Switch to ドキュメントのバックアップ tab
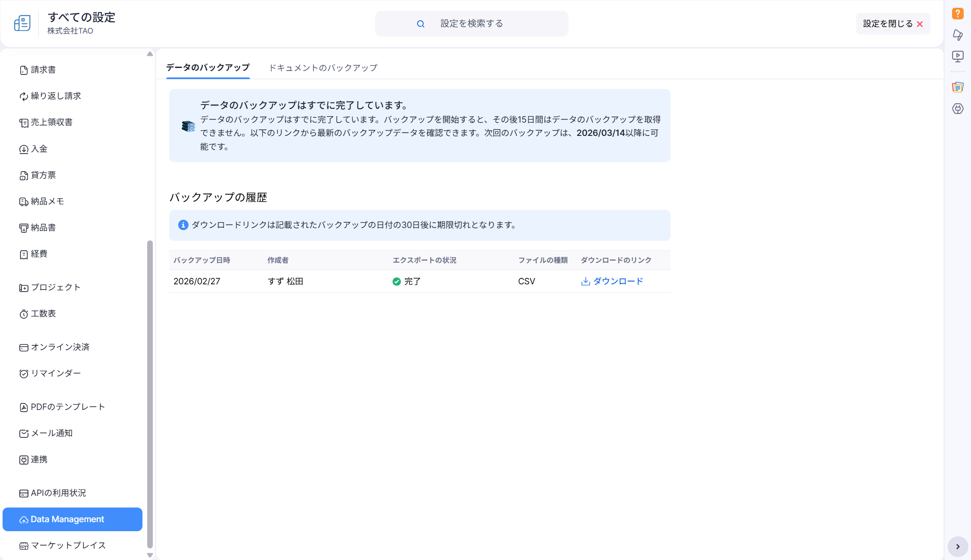 point(323,68)
